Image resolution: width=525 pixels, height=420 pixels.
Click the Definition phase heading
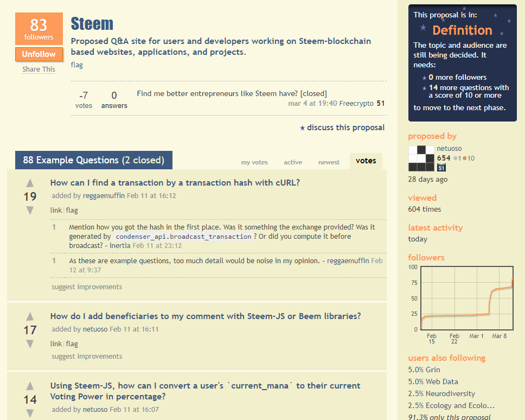[x=462, y=30]
